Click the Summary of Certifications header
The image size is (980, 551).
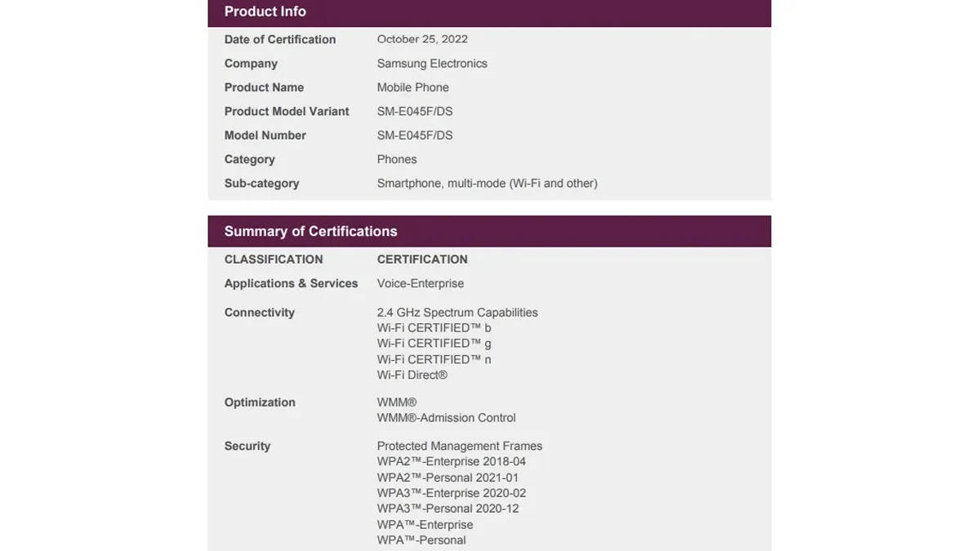click(x=310, y=231)
